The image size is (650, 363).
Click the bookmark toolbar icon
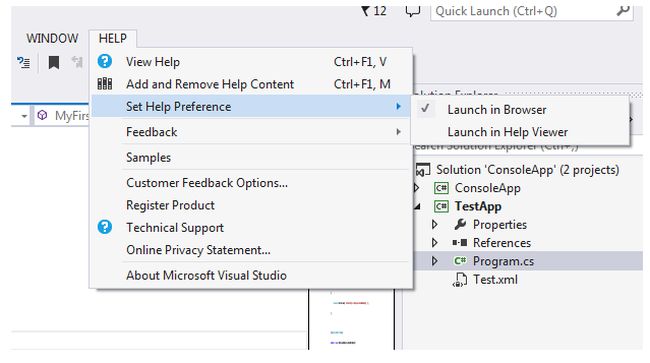coord(53,63)
